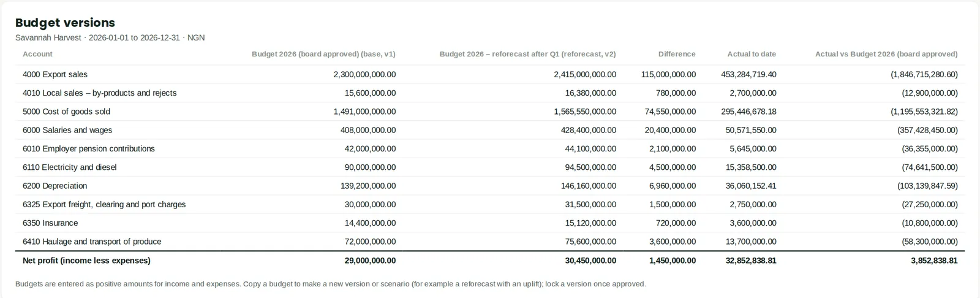
Task: Select 6410 Haulage and transport of produce
Action: coord(92,242)
